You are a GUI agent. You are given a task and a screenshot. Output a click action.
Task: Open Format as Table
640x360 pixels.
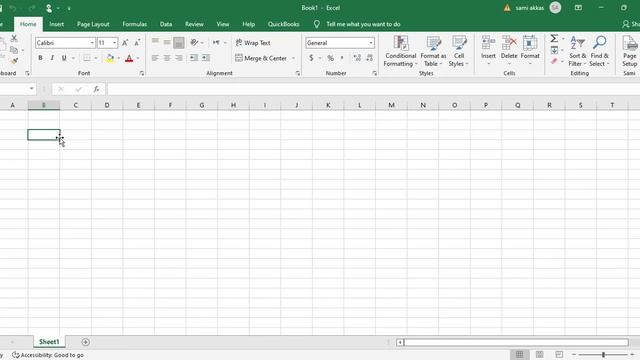(x=433, y=51)
